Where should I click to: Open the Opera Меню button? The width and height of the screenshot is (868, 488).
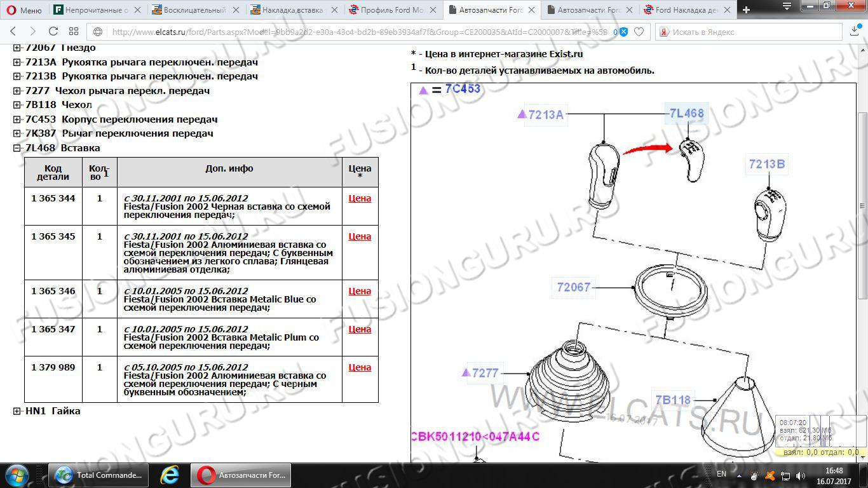coord(24,10)
